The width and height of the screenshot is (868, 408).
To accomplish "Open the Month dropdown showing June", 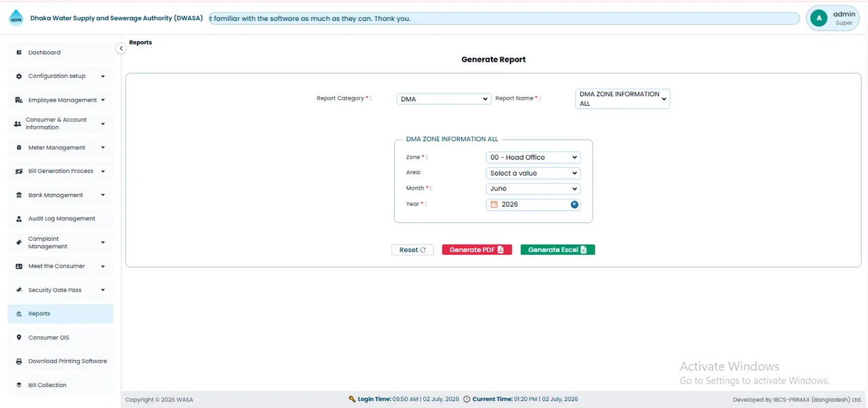I will click(533, 189).
